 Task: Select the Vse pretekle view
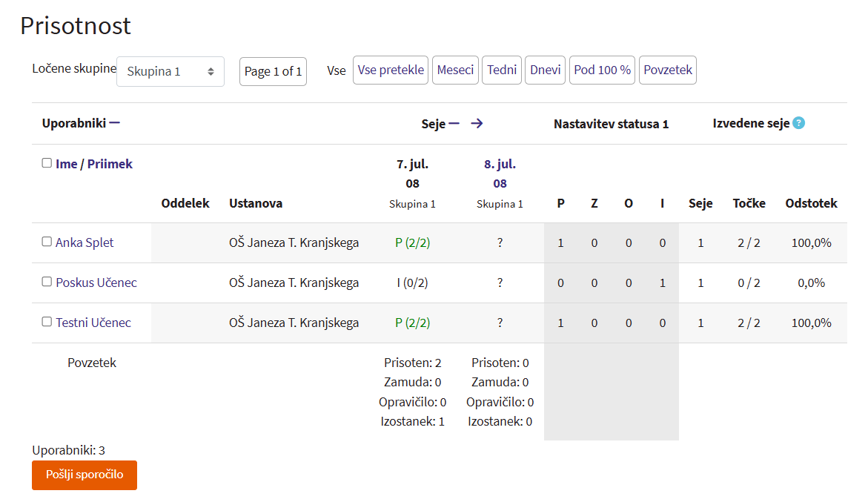[391, 70]
